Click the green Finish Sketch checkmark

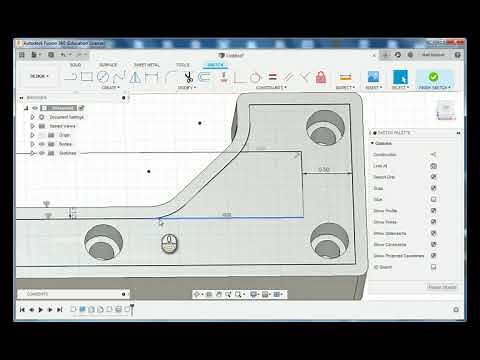coord(433,77)
